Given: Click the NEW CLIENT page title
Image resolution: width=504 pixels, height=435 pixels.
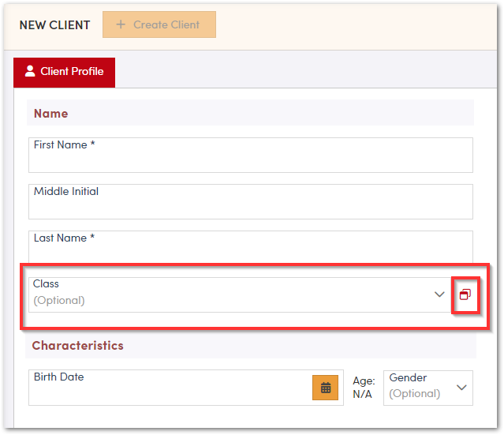Looking at the screenshot, I should click(54, 24).
